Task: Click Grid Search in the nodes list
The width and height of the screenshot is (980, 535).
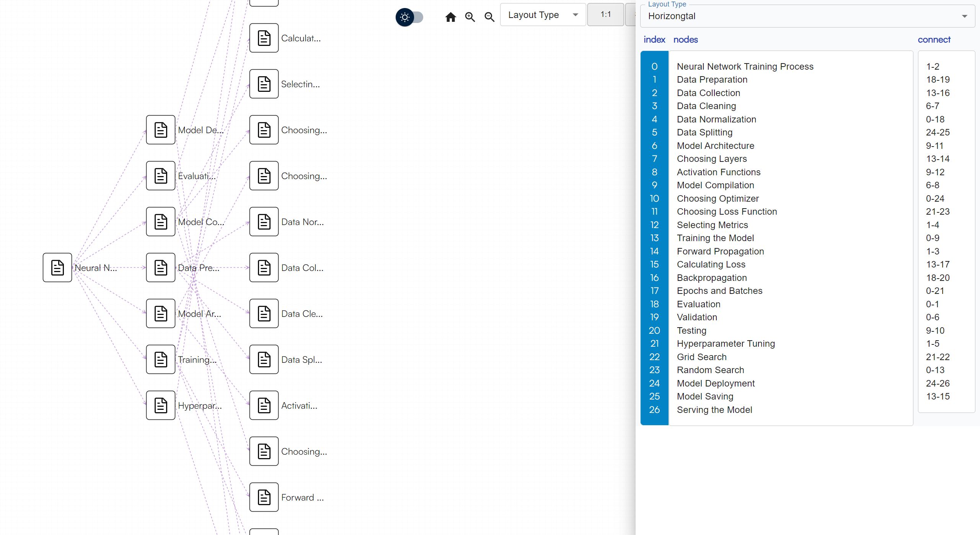Action: tap(701, 357)
